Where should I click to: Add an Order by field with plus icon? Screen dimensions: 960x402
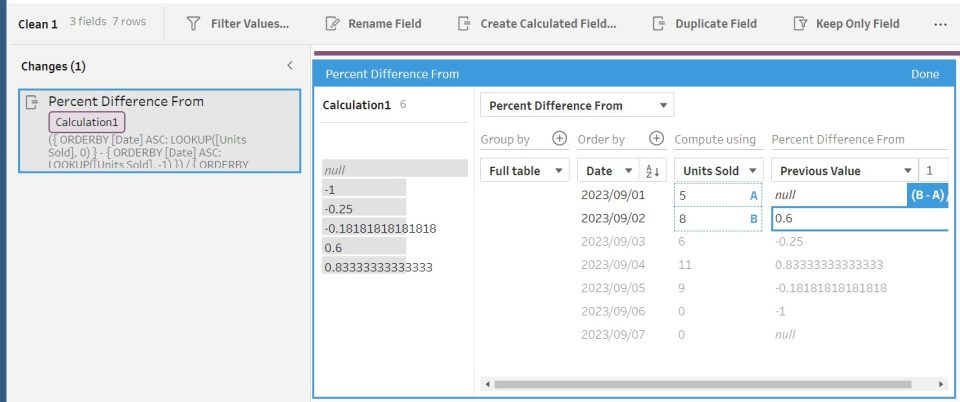click(x=656, y=139)
